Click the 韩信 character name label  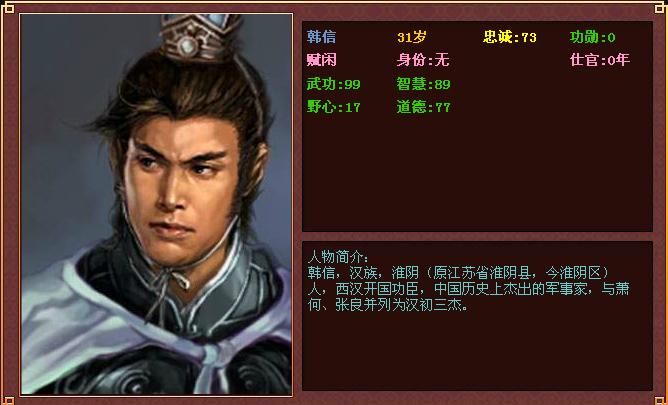point(321,37)
